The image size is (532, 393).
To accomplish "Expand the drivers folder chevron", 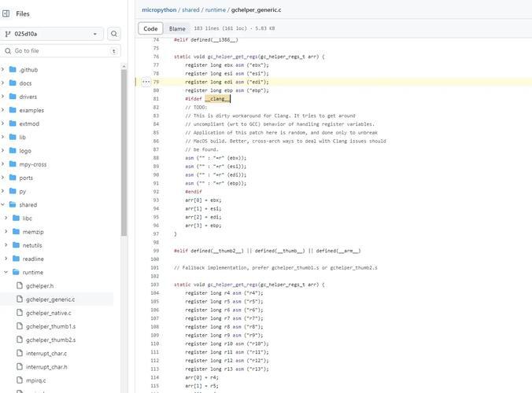I will [x=2, y=97].
